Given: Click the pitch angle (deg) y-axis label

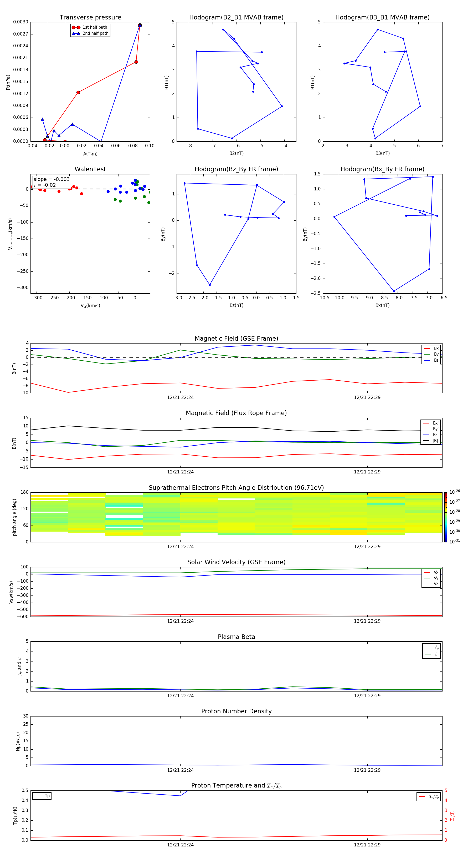Looking at the screenshot, I should 14,517.
